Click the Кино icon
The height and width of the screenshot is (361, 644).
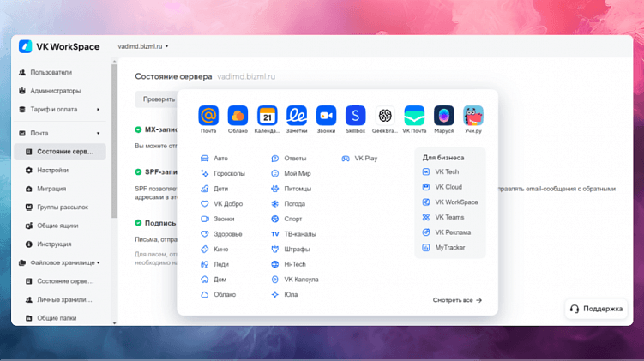point(205,250)
